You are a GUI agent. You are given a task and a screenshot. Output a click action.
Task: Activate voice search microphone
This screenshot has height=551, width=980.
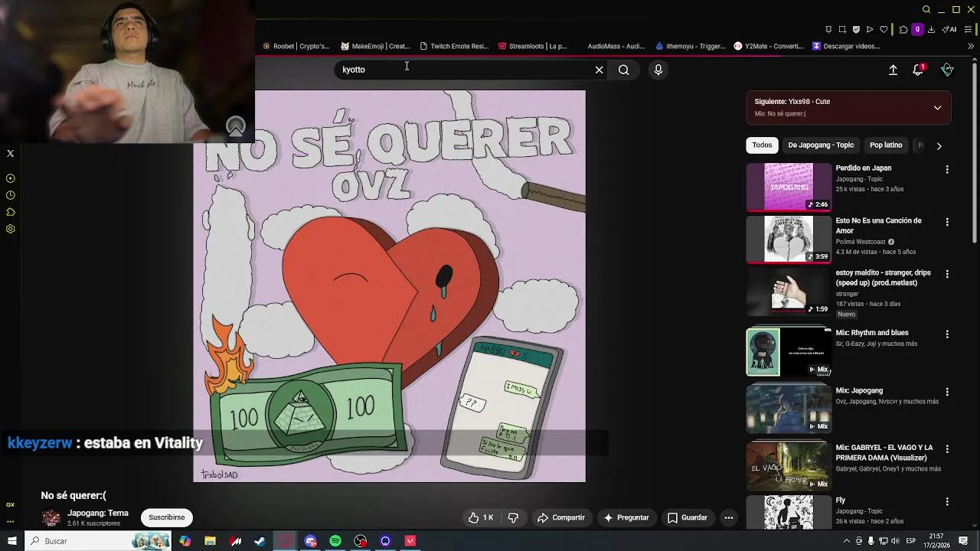(658, 70)
